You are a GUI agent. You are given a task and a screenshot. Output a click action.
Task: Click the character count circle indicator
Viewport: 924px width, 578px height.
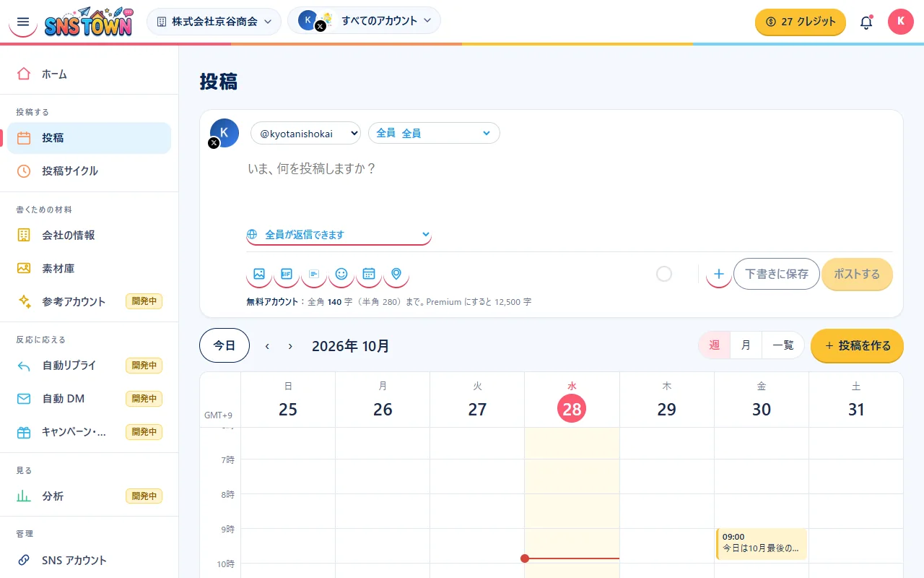coord(664,274)
